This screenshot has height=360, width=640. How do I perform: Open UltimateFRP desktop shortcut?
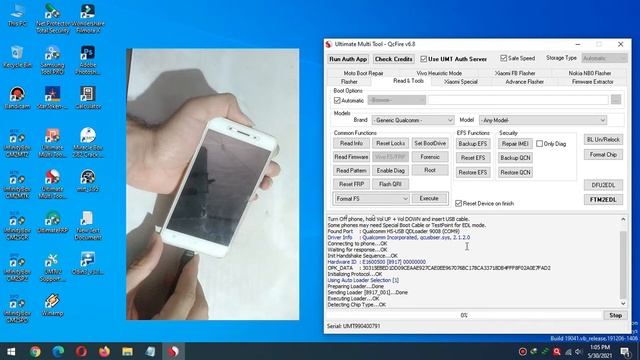52,222
